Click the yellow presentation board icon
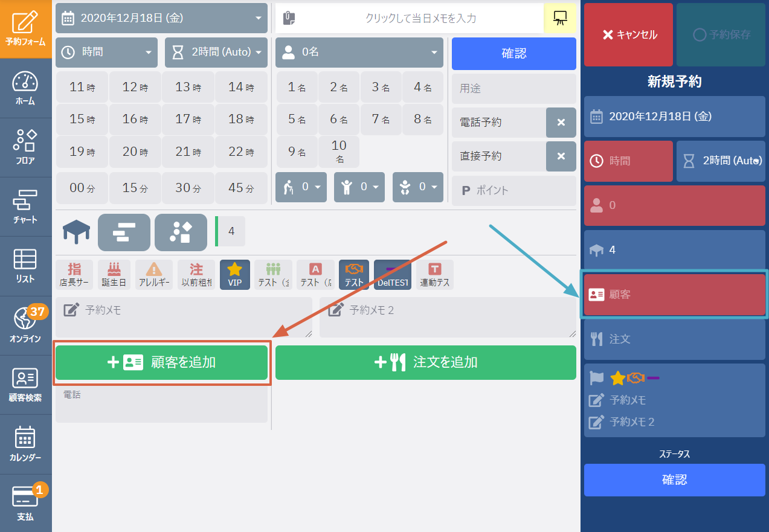The width and height of the screenshot is (769, 532). (x=560, y=18)
